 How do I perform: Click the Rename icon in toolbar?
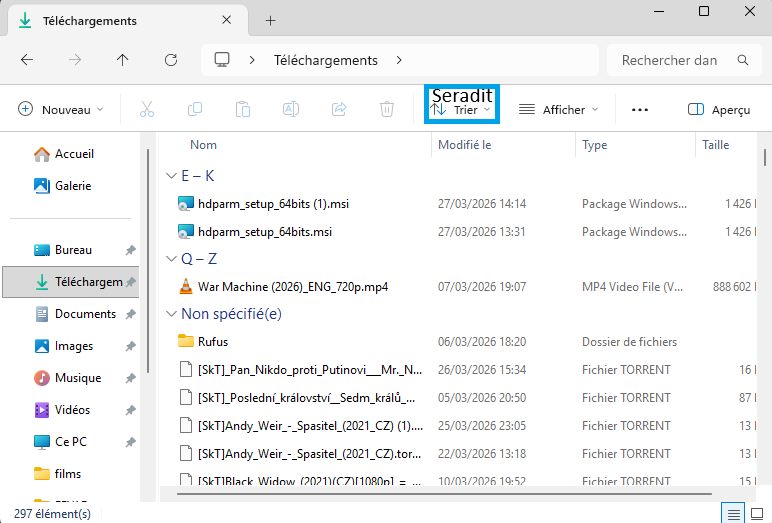(290, 109)
